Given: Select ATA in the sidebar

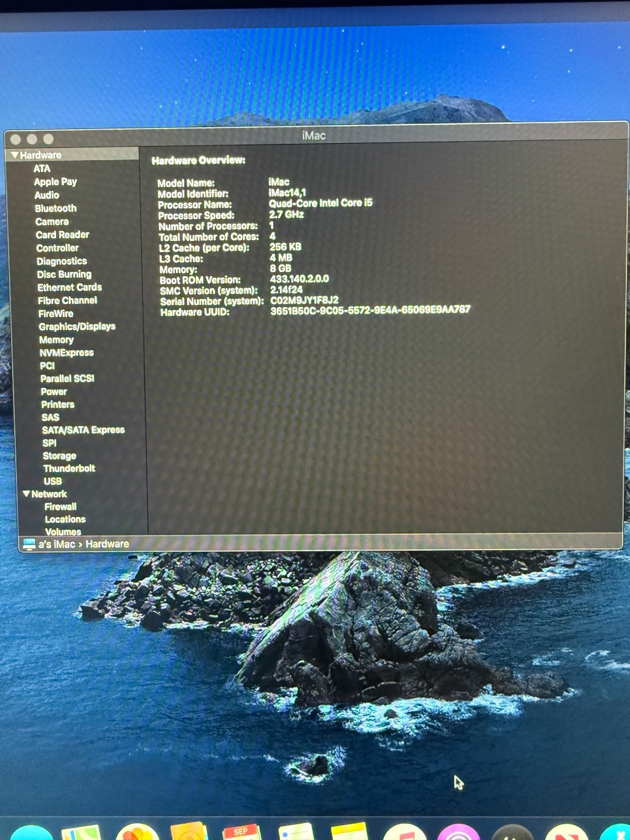Looking at the screenshot, I should point(42,169).
